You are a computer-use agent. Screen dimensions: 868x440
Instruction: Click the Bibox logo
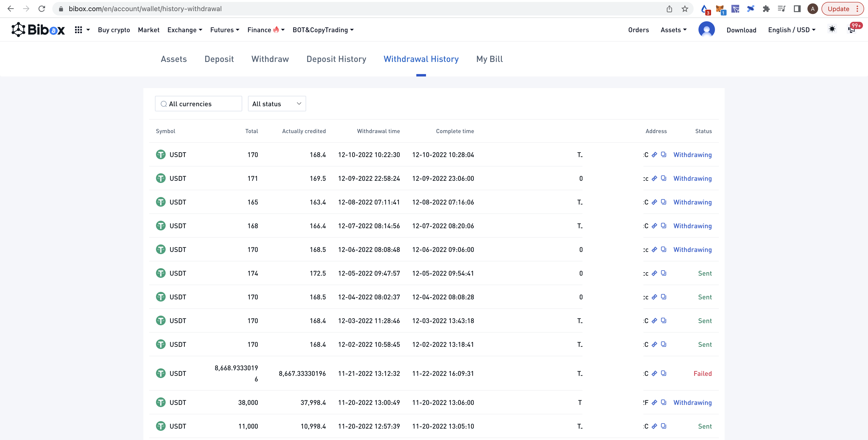(37, 30)
